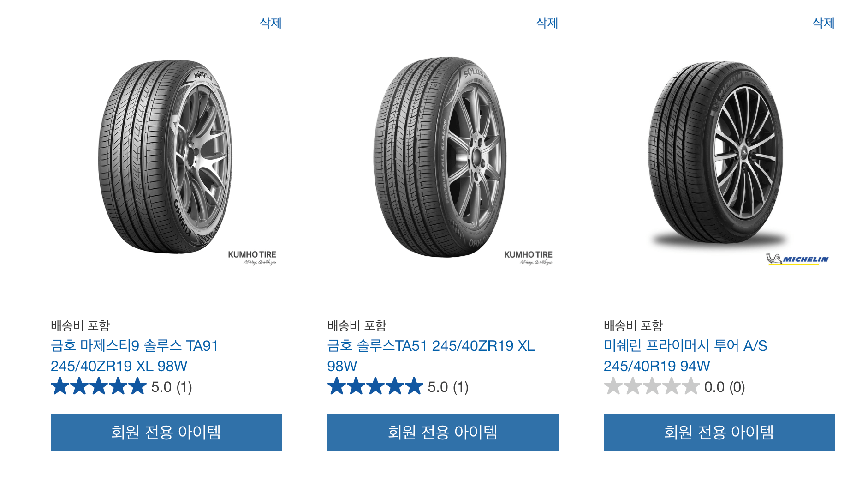This screenshot has height=481, width=868.
Task: Click 삭제 to remove the Kumho Solus TA51 tire
Action: 547,22
